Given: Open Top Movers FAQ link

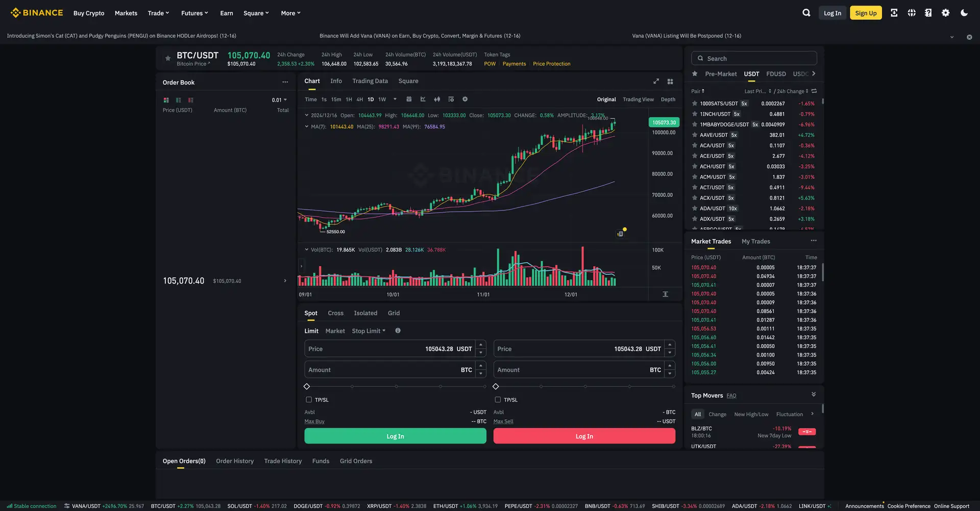Looking at the screenshot, I should (731, 396).
